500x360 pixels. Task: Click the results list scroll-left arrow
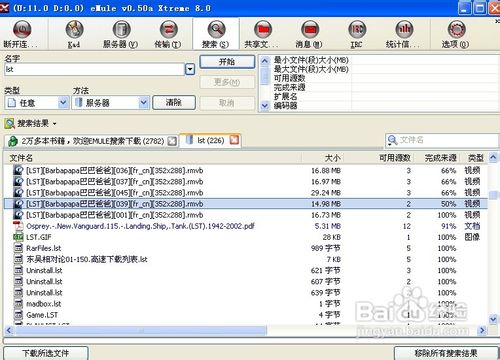[x=9, y=330]
